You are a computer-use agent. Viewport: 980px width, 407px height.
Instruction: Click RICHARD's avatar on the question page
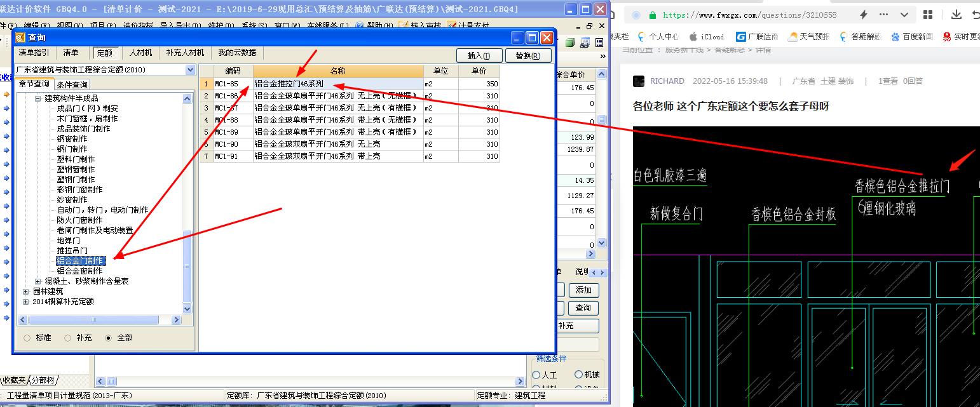coord(639,81)
